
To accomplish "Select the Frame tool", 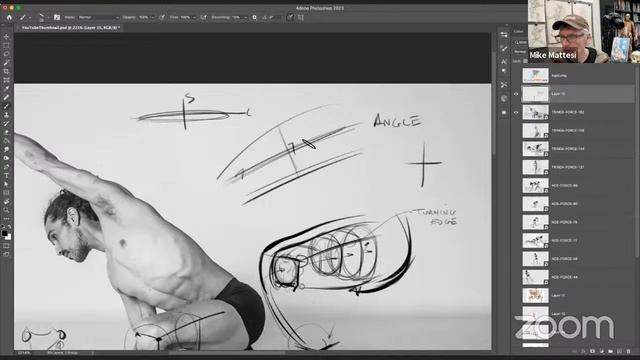I will point(6,80).
